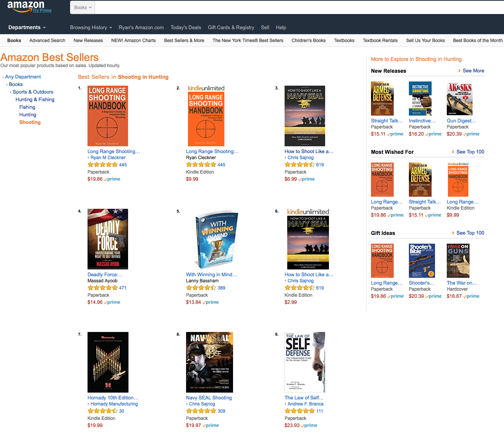Click star rating for Navy SEAL Shooting

(201, 411)
